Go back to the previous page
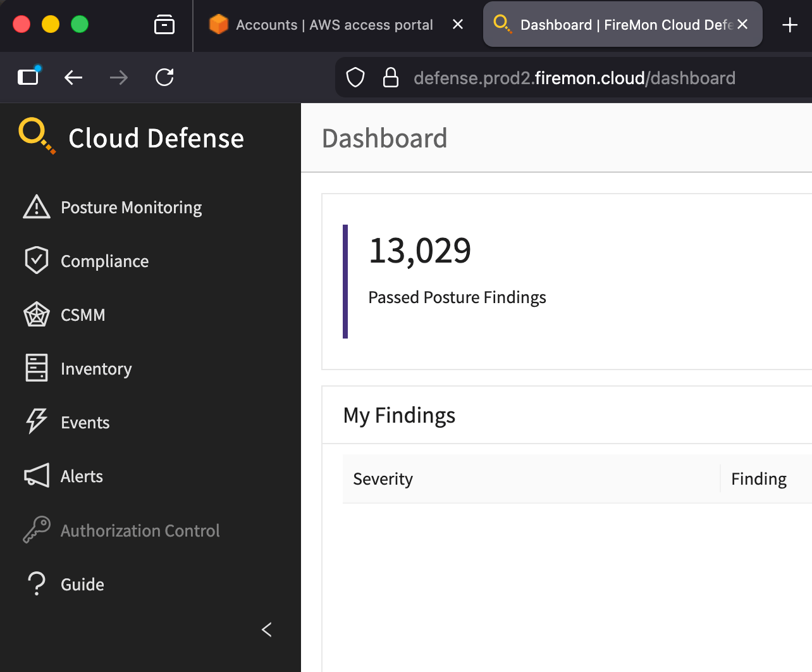The width and height of the screenshot is (812, 672). [73, 77]
